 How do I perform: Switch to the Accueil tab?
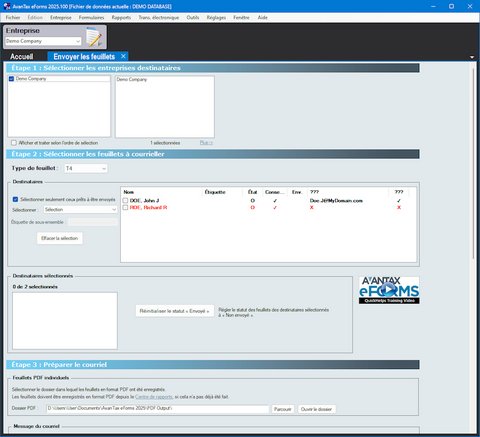pos(22,56)
